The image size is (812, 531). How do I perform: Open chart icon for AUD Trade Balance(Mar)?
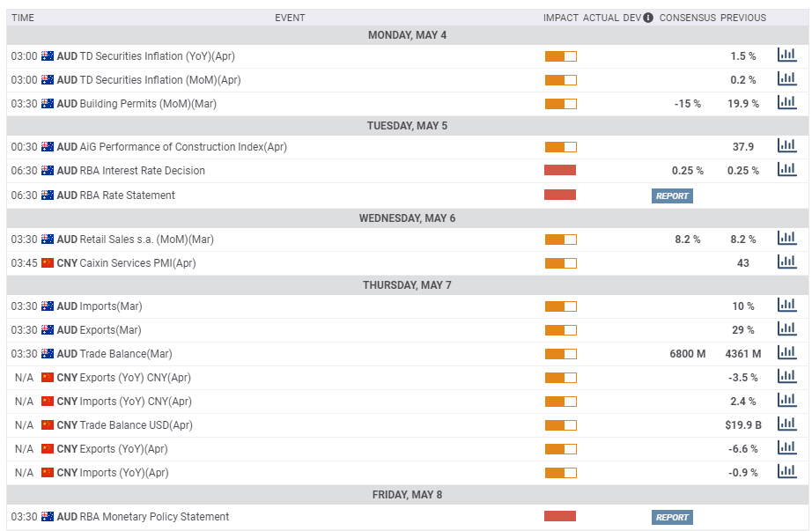[786, 353]
